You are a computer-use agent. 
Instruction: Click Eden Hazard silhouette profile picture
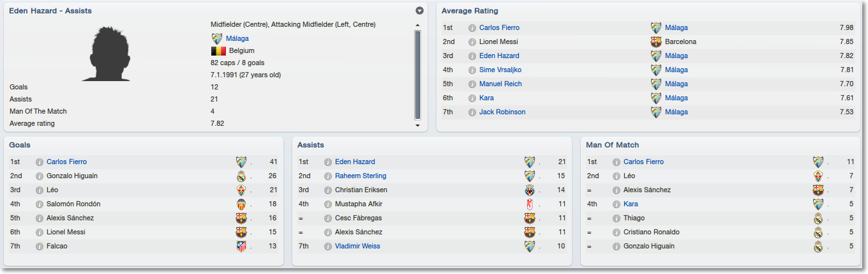coord(106,54)
